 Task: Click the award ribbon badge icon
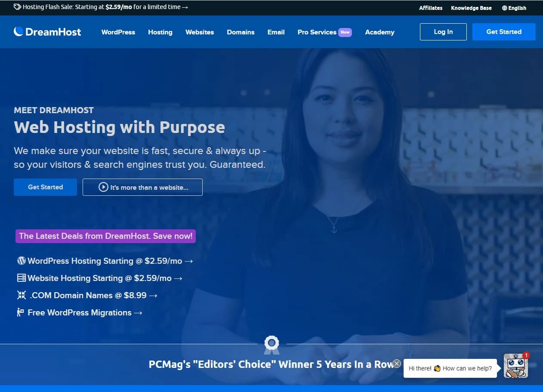click(271, 345)
